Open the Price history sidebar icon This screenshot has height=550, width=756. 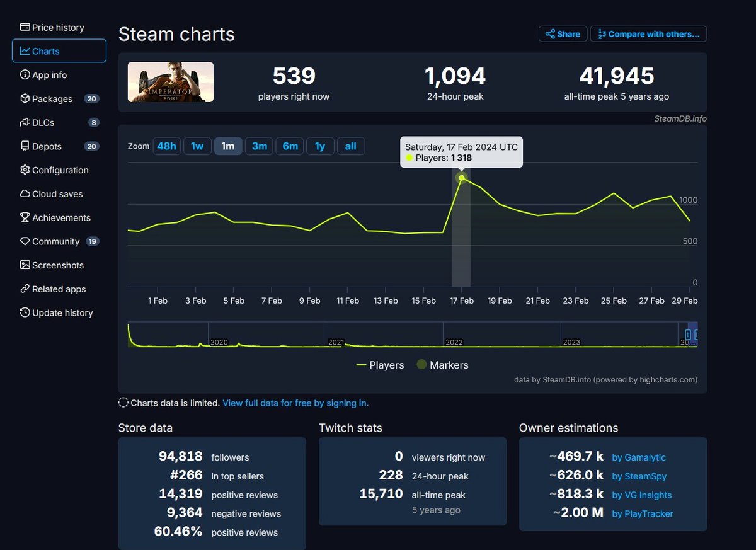(x=25, y=27)
